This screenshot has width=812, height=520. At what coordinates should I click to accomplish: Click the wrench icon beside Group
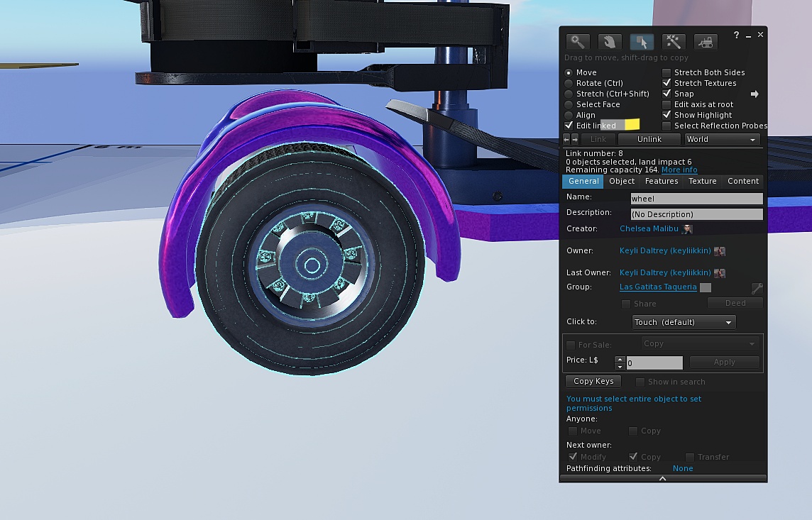click(x=757, y=288)
